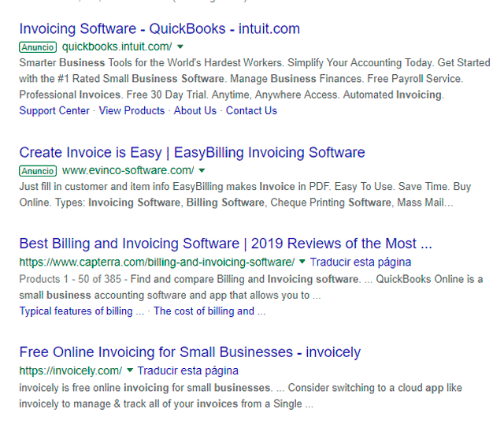This screenshot has width=504, height=428.
Task: Click Traducir esta página for the capterra result
Action: (x=361, y=262)
